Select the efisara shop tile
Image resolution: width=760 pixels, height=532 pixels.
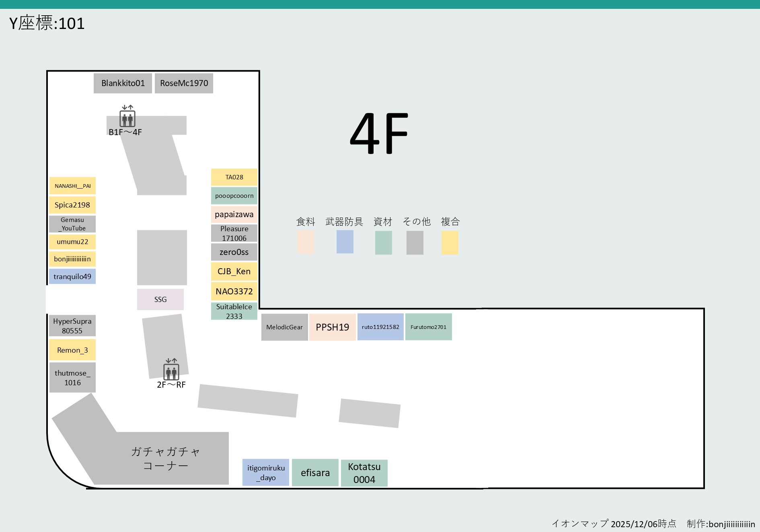tap(315, 473)
